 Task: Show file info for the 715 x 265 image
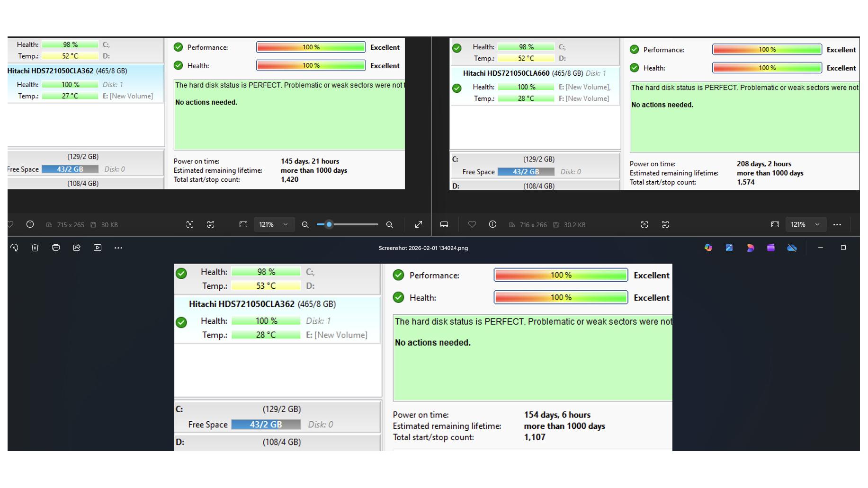30,225
